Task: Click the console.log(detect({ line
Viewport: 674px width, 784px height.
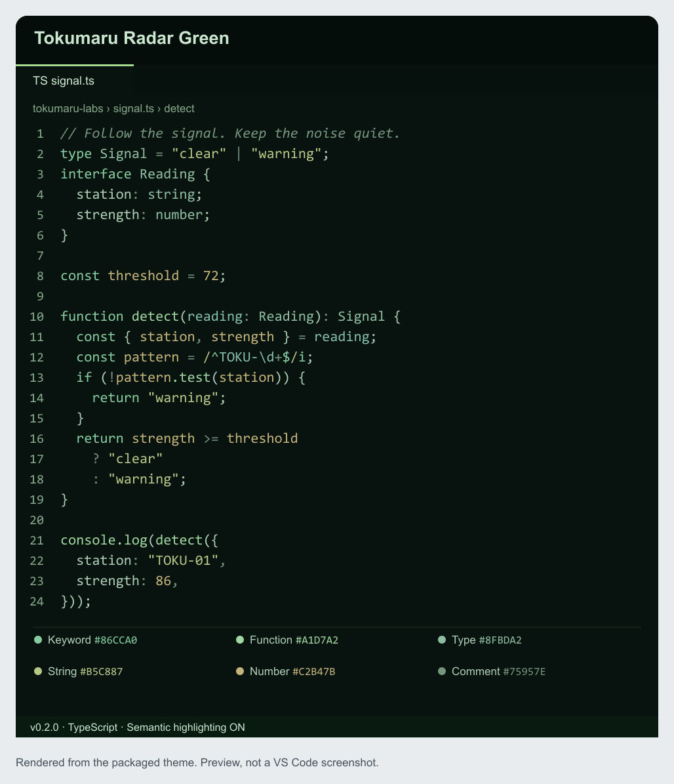Action: (x=140, y=541)
